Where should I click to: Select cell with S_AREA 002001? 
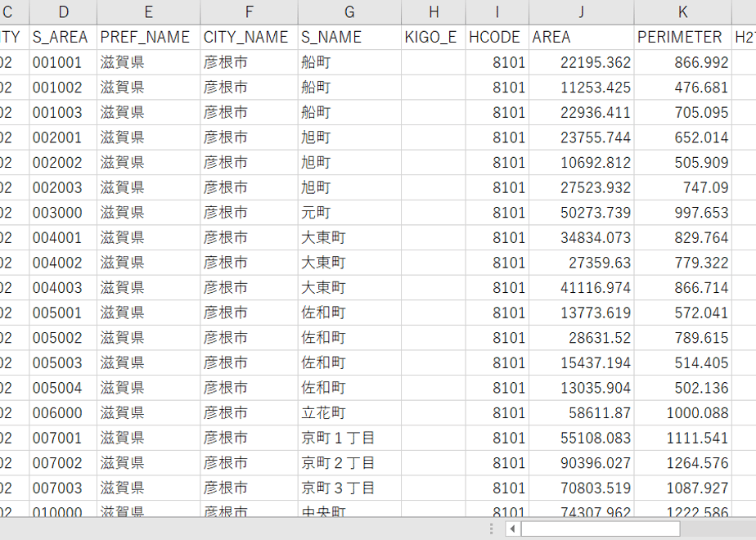coord(63,137)
